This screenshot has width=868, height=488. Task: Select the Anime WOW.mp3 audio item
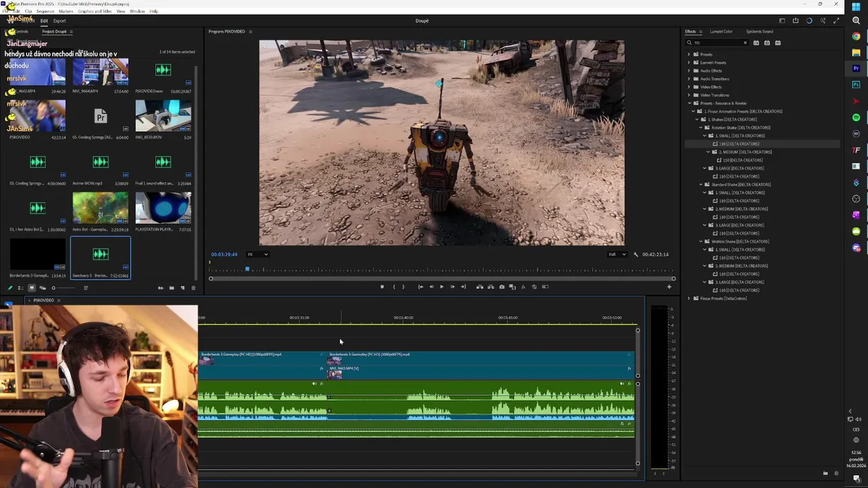pos(100,161)
